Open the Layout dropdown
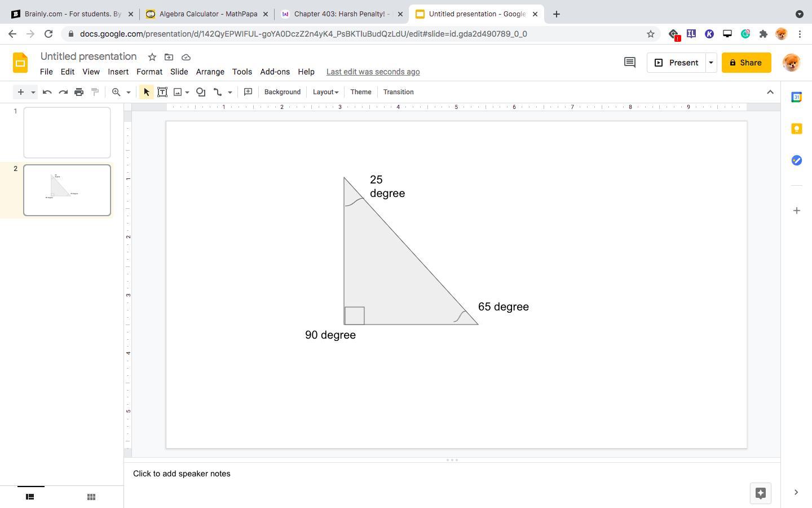This screenshot has height=508, width=812. coord(325,92)
